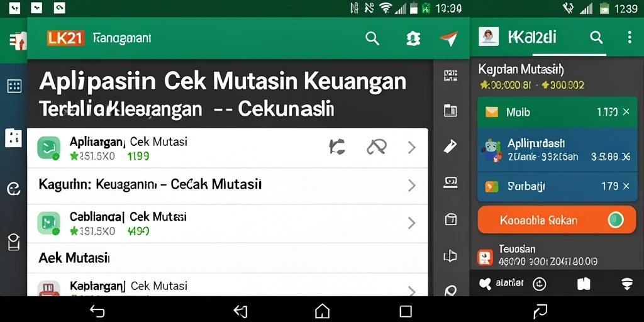Tap the circular refresh icon in left sidebar

pos(14,189)
